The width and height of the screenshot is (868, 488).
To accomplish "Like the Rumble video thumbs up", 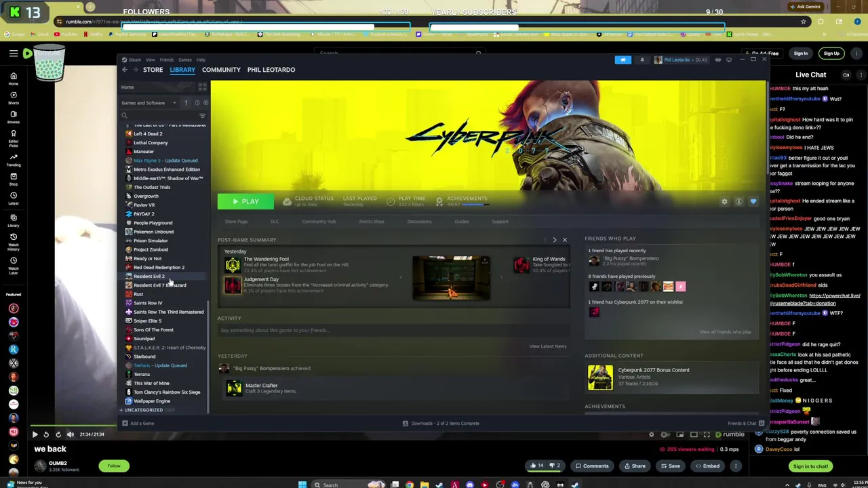I will pos(536,466).
